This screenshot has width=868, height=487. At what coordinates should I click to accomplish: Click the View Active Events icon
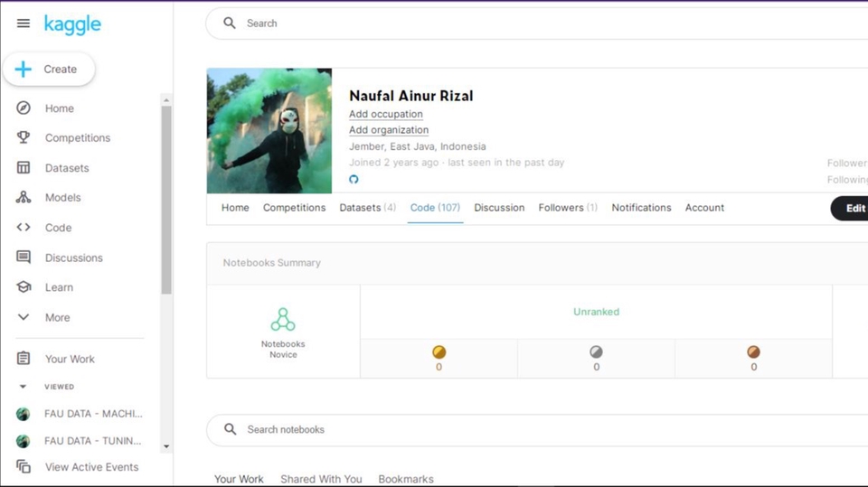coord(24,466)
